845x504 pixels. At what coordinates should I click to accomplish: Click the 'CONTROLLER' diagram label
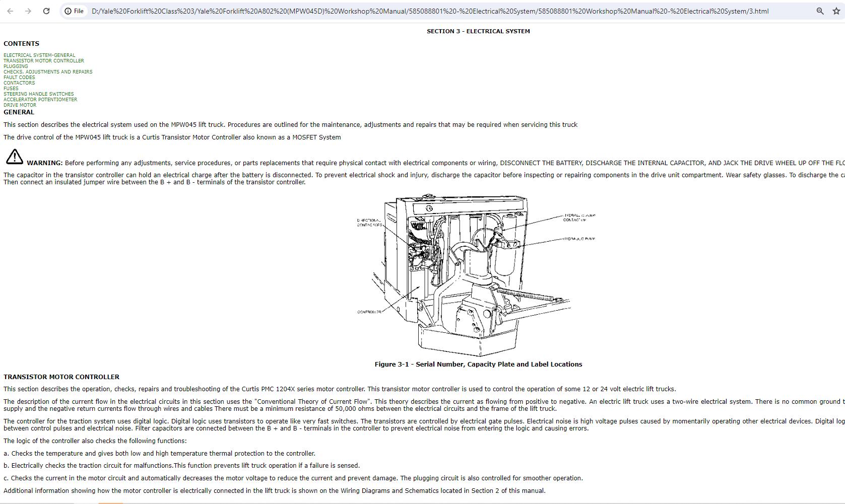(369, 312)
